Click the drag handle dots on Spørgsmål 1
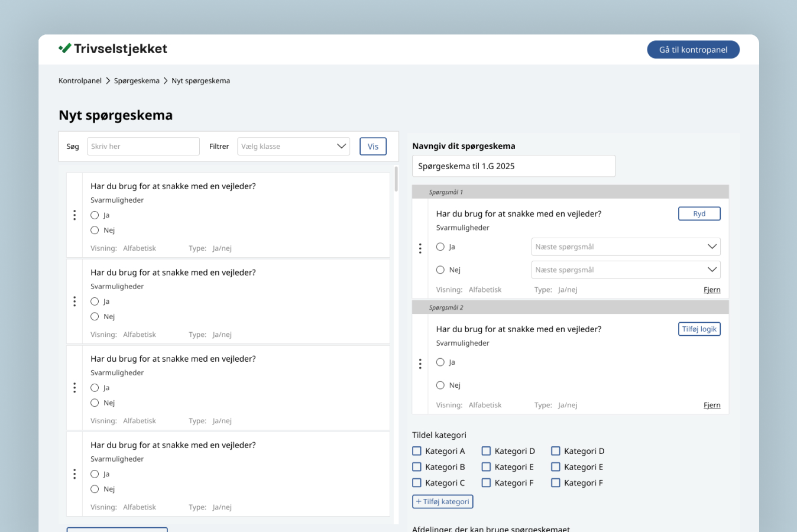The width and height of the screenshot is (797, 532). [420, 248]
